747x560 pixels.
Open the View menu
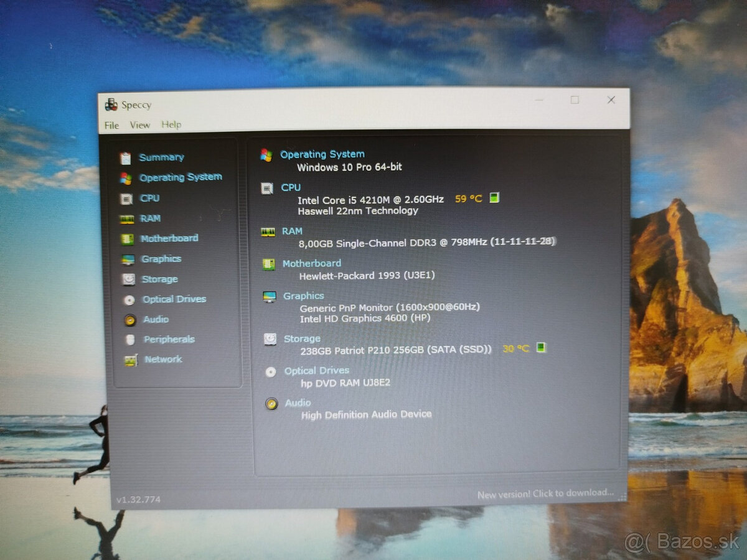tap(139, 125)
